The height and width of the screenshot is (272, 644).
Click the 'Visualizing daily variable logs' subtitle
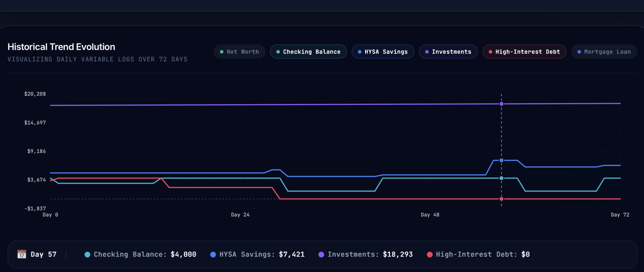pyautogui.click(x=98, y=59)
